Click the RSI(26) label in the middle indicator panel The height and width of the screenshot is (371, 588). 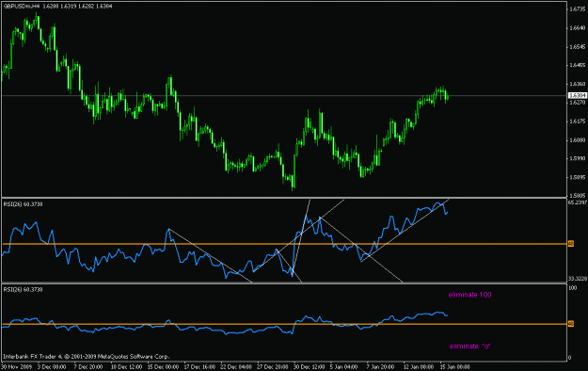[23, 204]
